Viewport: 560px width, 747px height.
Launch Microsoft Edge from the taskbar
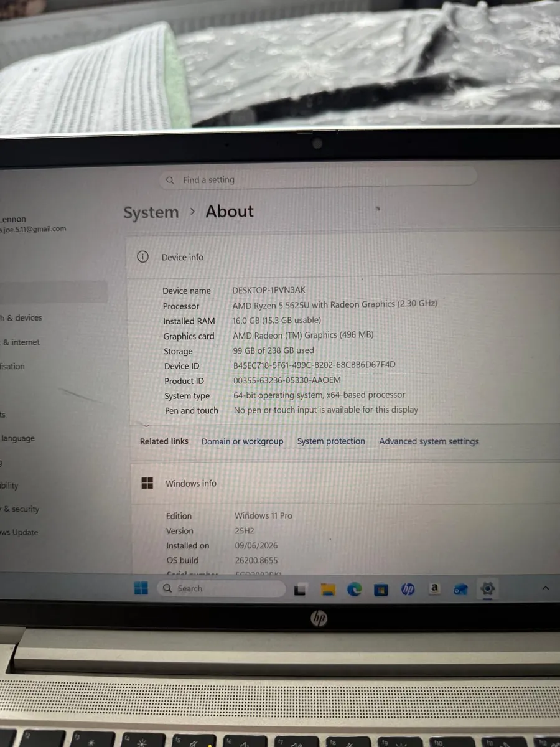(x=354, y=589)
